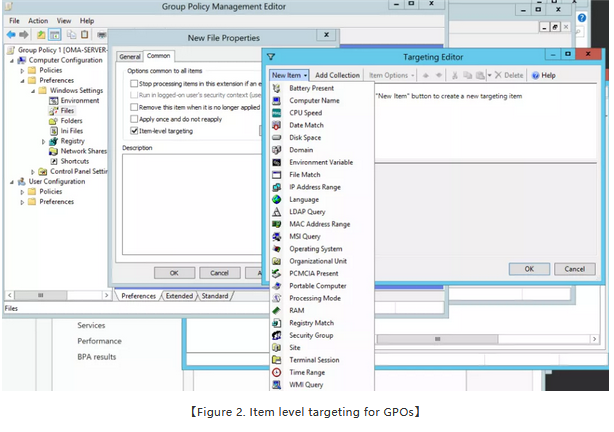The width and height of the screenshot is (614, 432).
Task: Click the LDAP Query icon
Action: (277, 212)
